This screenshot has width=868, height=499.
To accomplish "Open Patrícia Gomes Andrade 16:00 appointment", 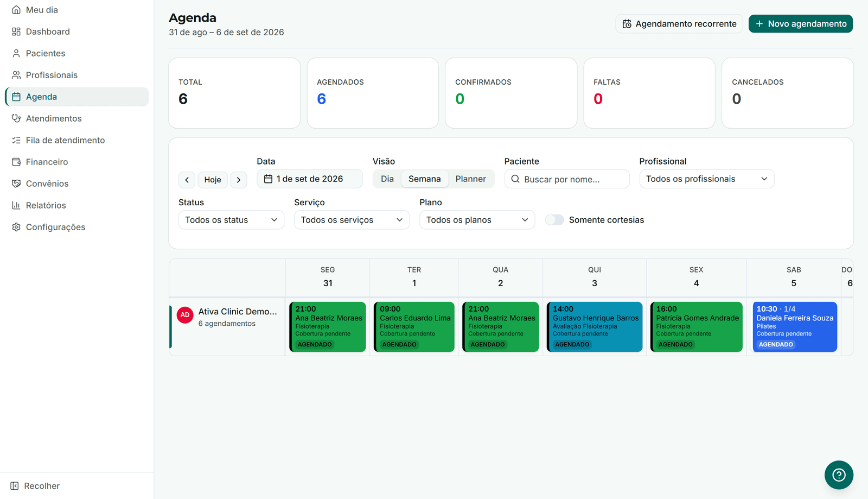I will [697, 327].
